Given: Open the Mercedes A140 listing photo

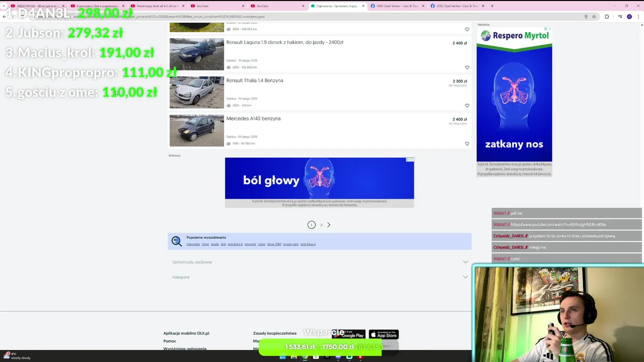Looking at the screenshot, I should [x=197, y=131].
